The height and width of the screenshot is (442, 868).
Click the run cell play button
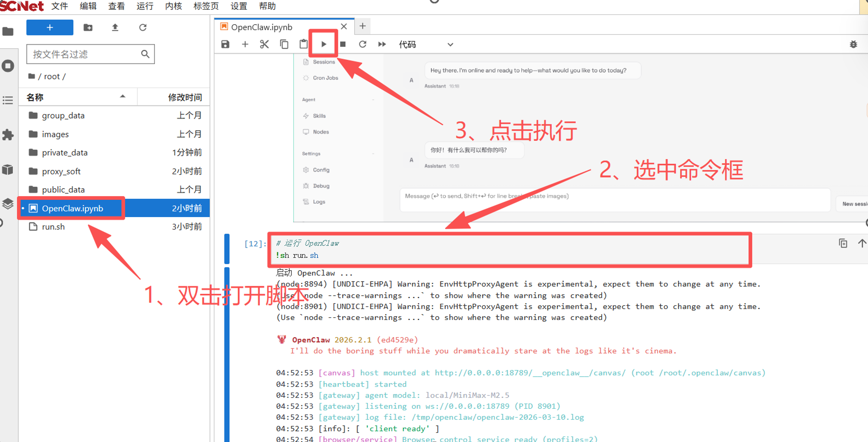[x=323, y=44]
